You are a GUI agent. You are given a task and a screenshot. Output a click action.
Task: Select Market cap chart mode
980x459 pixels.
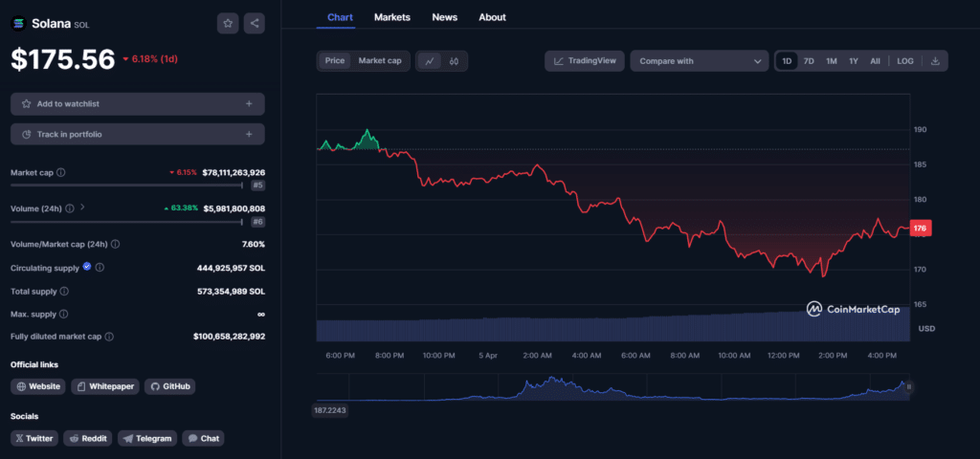click(x=380, y=61)
